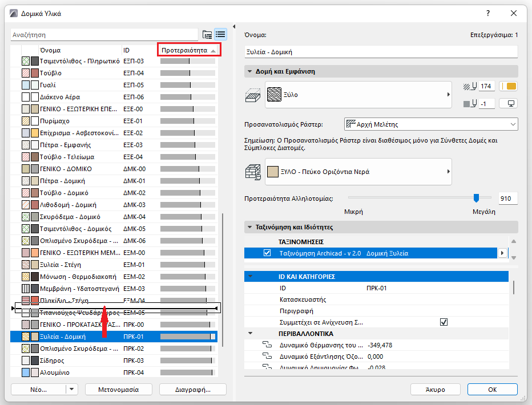
Task: Click fill icon of Λιθοδομή - Δομική row
Action: 26,205
